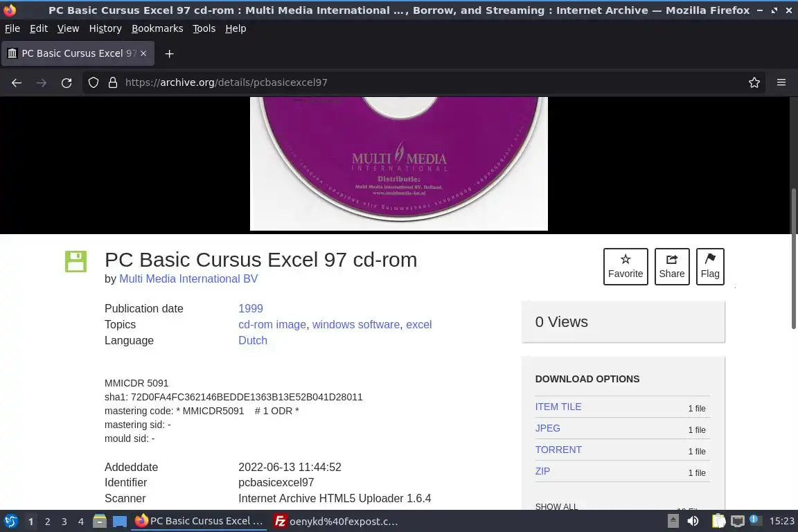Download the JPEG file
This screenshot has height=532, width=798.
pyautogui.click(x=548, y=428)
